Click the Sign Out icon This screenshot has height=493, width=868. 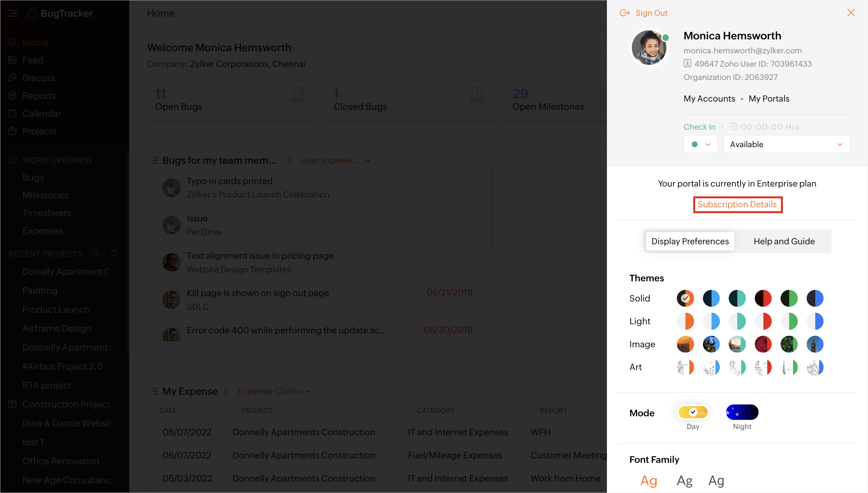tap(624, 13)
